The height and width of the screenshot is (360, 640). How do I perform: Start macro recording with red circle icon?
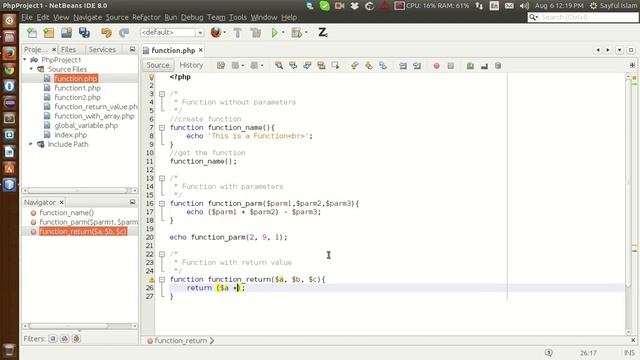click(x=436, y=66)
